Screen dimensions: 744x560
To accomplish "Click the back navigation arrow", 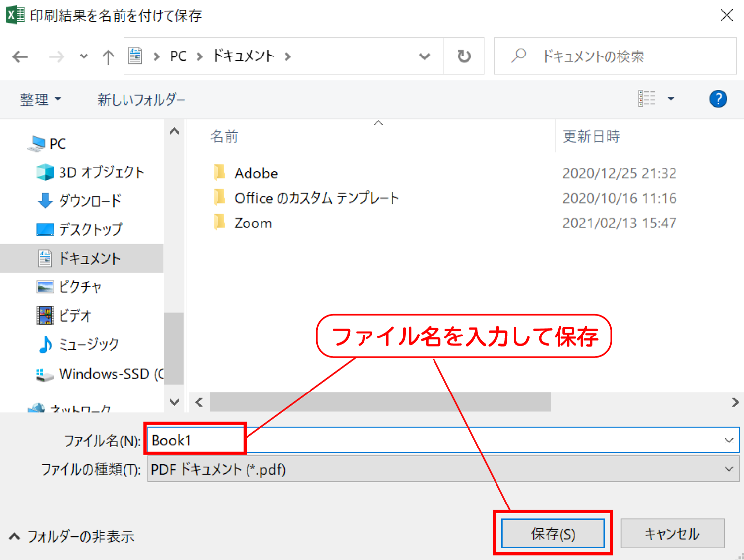I will point(20,57).
